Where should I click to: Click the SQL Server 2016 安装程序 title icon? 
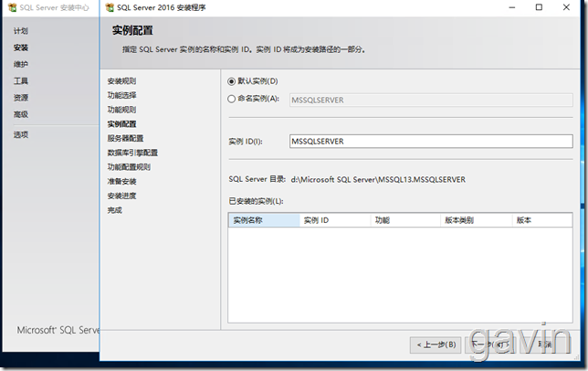tap(110, 7)
